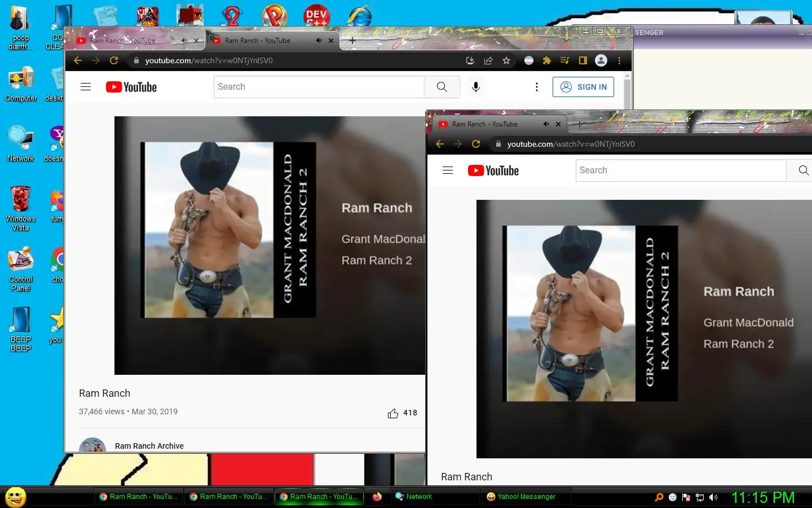Mute the first tab via its speaker icon
The height and width of the screenshot is (508, 812).
pyautogui.click(x=184, y=41)
